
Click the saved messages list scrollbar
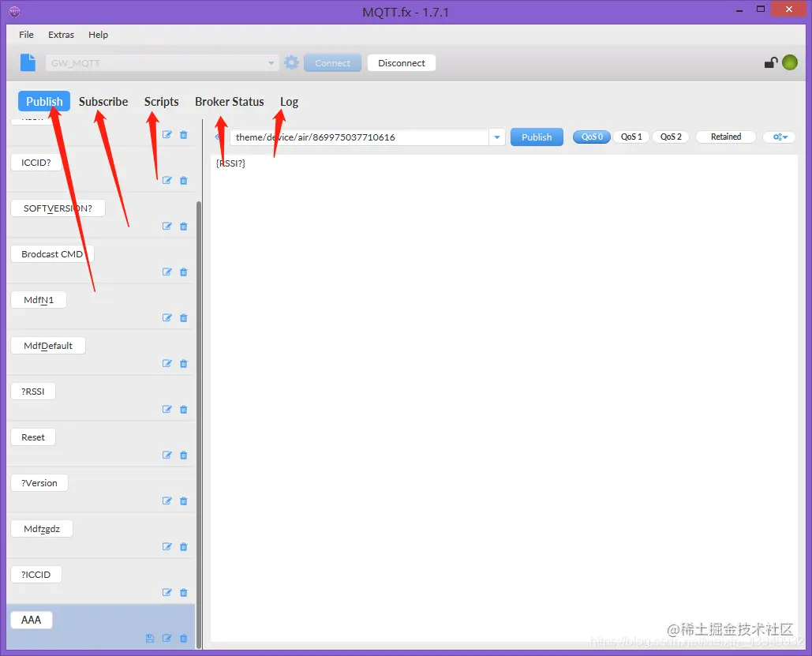coord(199,425)
